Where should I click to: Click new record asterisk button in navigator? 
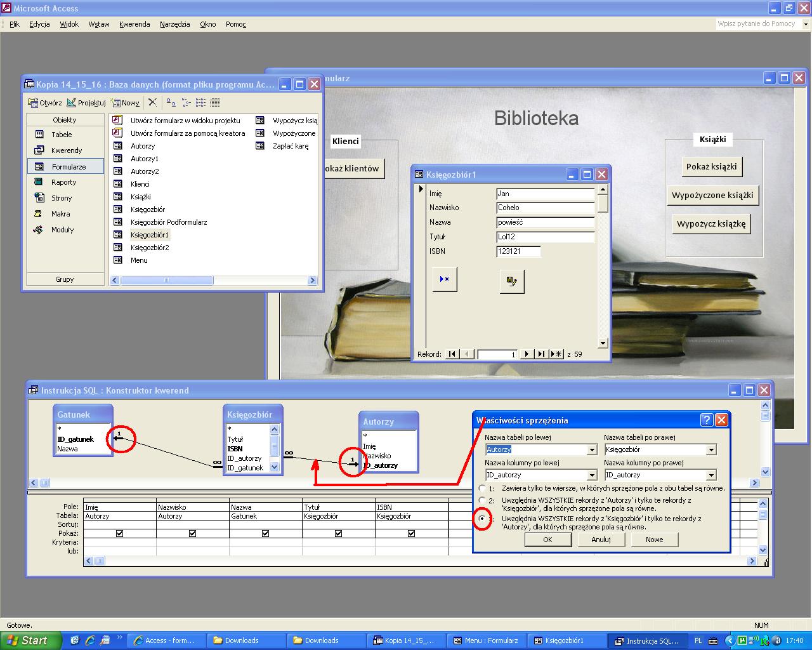click(556, 354)
